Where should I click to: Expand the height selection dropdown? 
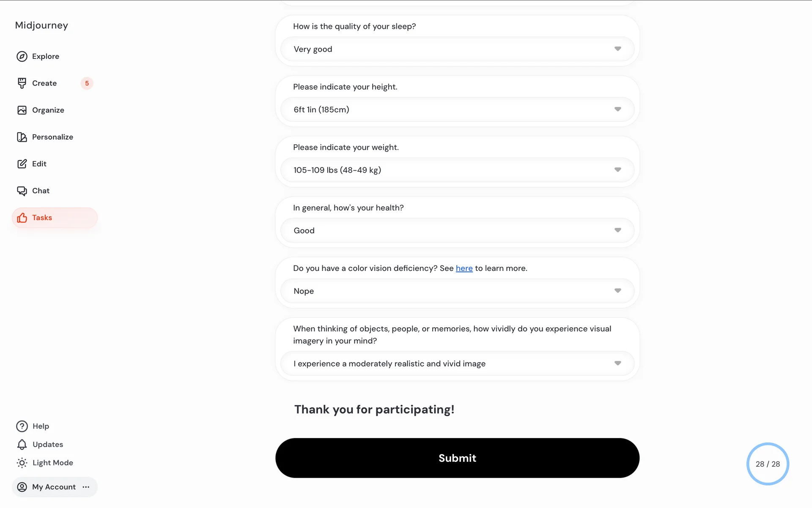click(457, 110)
